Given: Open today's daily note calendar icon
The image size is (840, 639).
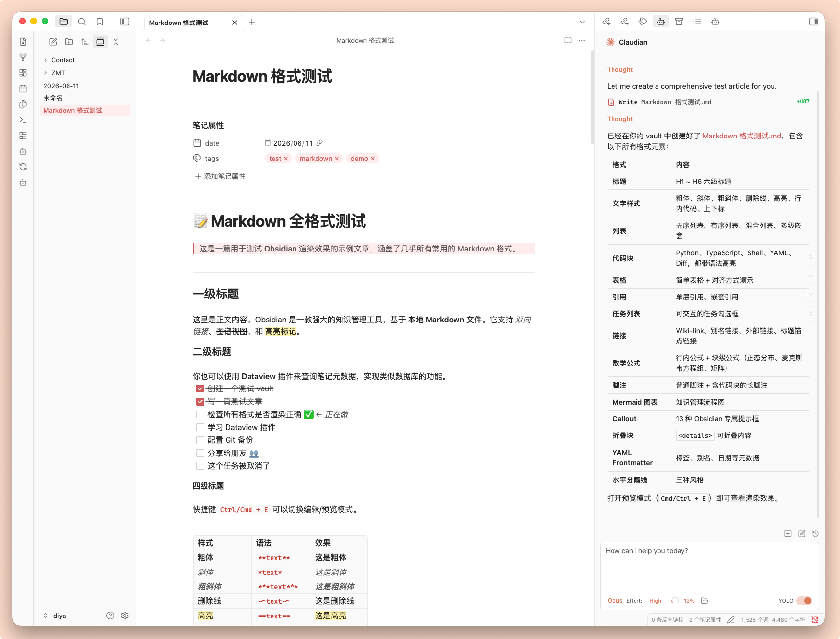Looking at the screenshot, I should pos(23,89).
